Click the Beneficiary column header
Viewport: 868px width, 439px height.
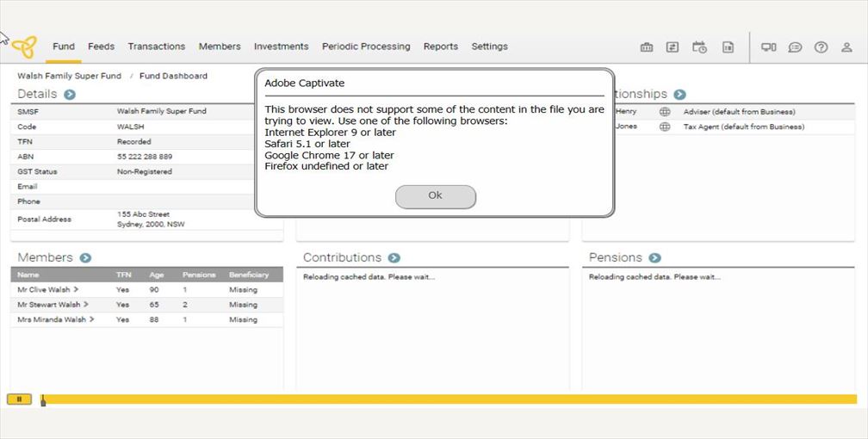point(249,275)
